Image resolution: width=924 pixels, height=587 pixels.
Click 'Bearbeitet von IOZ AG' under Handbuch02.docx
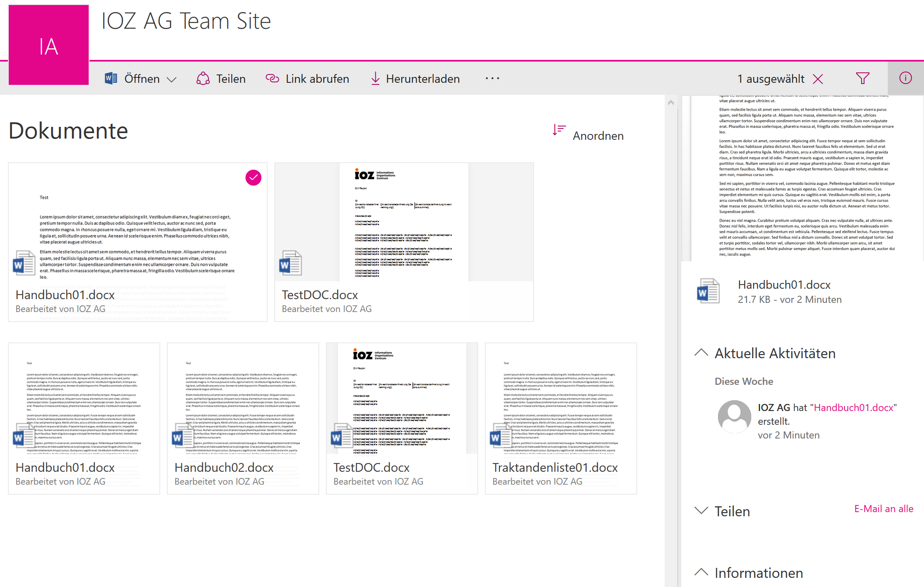219,481
